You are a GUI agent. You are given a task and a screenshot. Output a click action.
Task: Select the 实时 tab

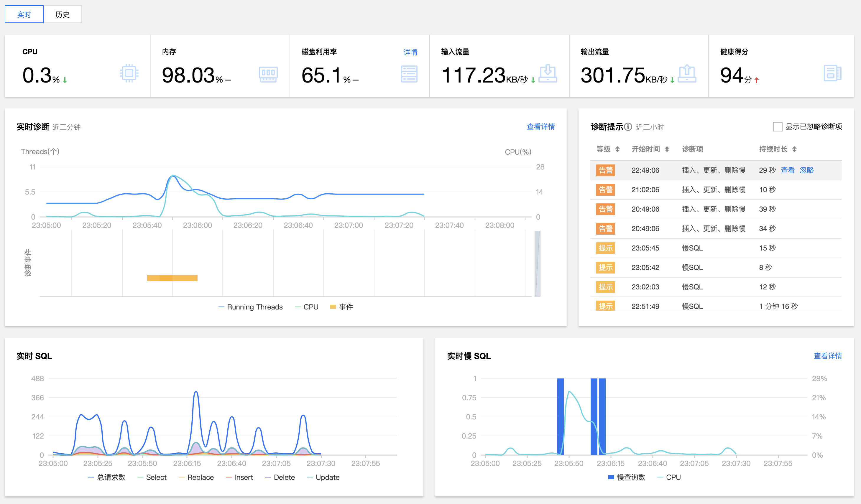tap(24, 14)
